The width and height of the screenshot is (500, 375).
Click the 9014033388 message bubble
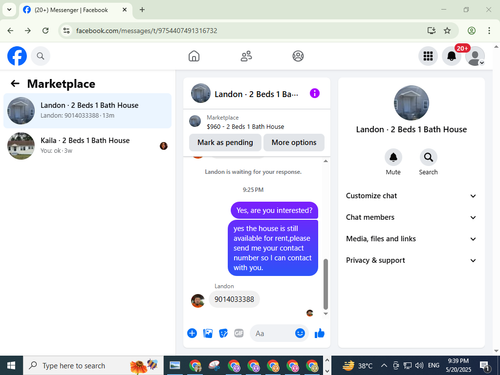coord(234,299)
